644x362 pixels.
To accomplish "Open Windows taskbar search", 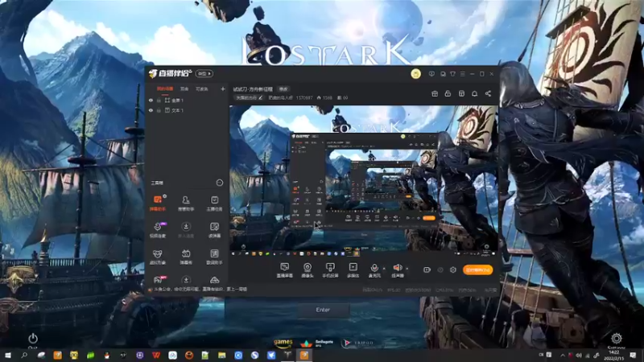I will [x=24, y=355].
